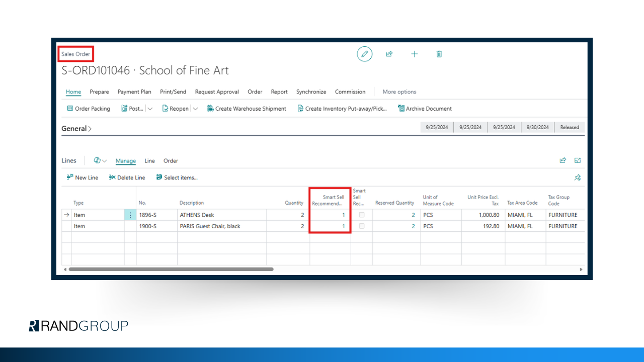Viewport: 644px width, 362px height.
Task: Click the Post... action
Action: pyautogui.click(x=132, y=109)
